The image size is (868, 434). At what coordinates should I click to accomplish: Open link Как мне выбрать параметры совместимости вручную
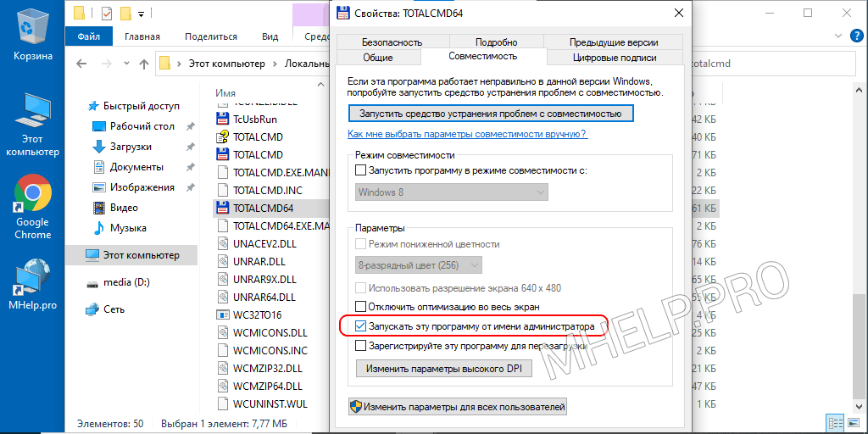tap(467, 134)
